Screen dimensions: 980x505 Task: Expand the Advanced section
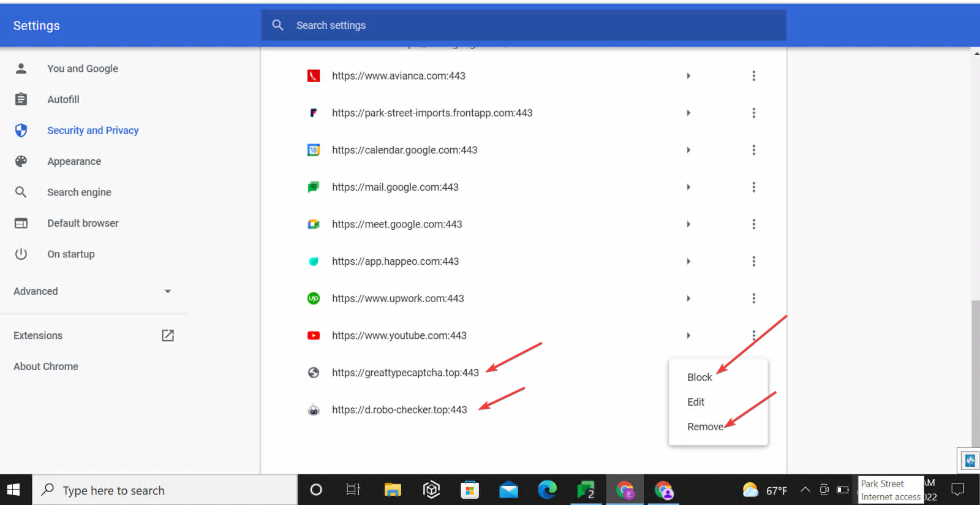(93, 291)
